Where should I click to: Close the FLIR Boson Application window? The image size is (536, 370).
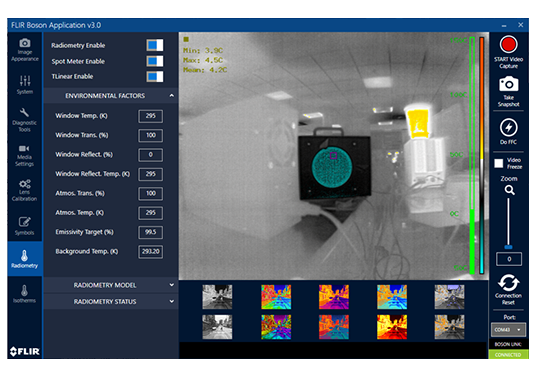coord(520,25)
